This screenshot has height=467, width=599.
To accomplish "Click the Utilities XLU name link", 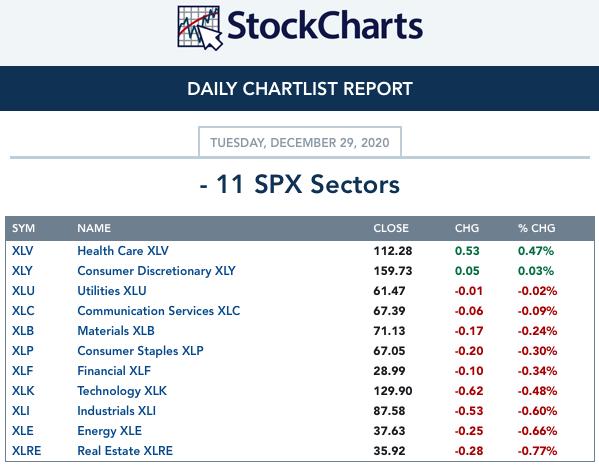I will tap(112, 291).
